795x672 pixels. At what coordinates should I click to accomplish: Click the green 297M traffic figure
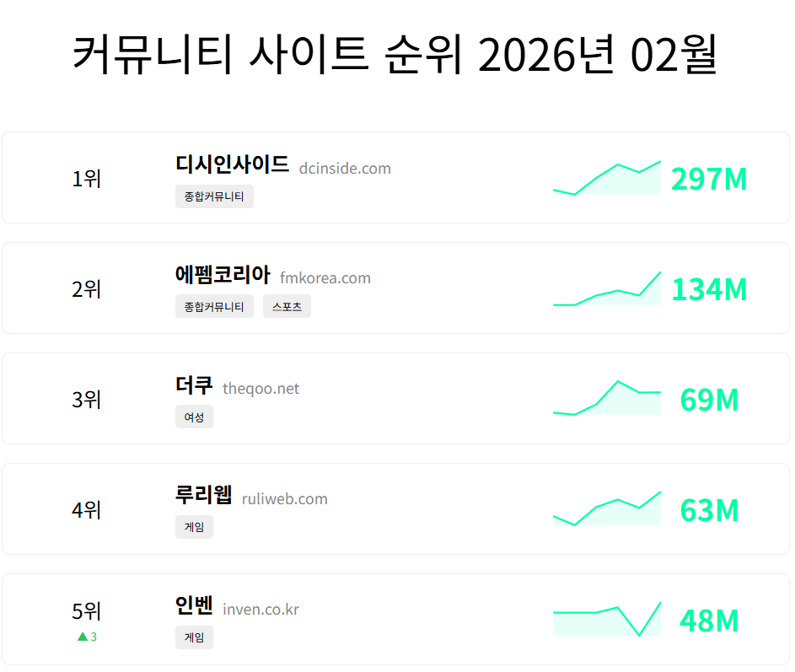pyautogui.click(x=708, y=179)
